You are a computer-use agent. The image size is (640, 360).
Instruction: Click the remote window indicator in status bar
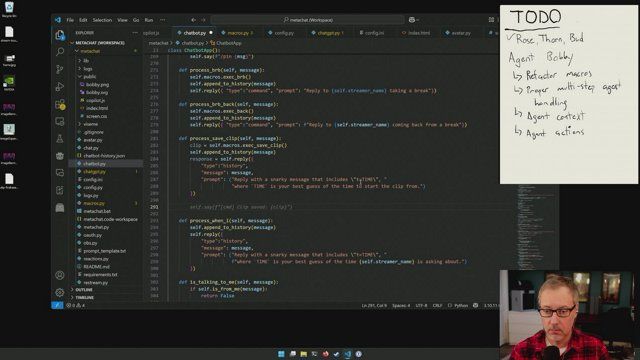(x=57, y=305)
